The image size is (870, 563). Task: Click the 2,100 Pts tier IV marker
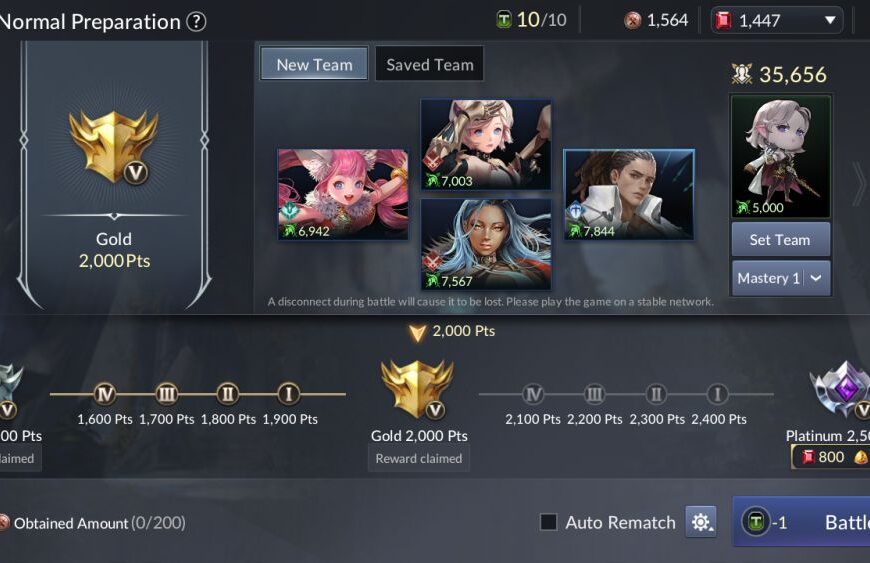point(533,394)
